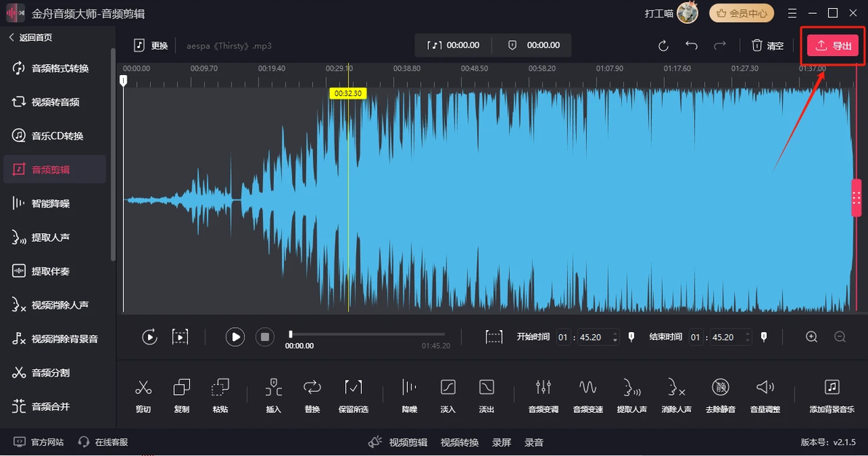
Task: Click the red 导出 export button
Action: pos(832,46)
